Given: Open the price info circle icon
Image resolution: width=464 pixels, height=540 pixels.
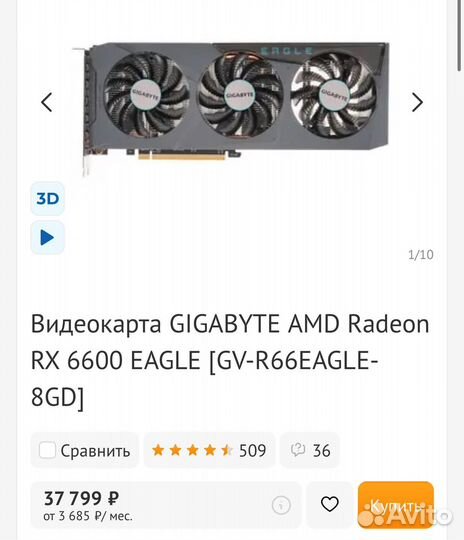Looking at the screenshot, I should pos(281,505).
